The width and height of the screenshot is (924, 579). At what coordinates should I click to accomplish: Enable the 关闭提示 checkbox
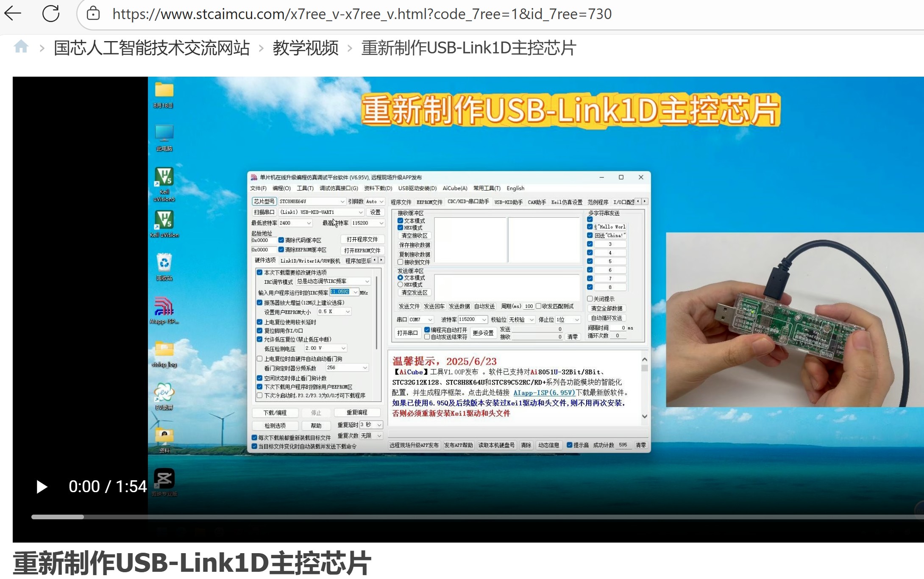(x=590, y=299)
